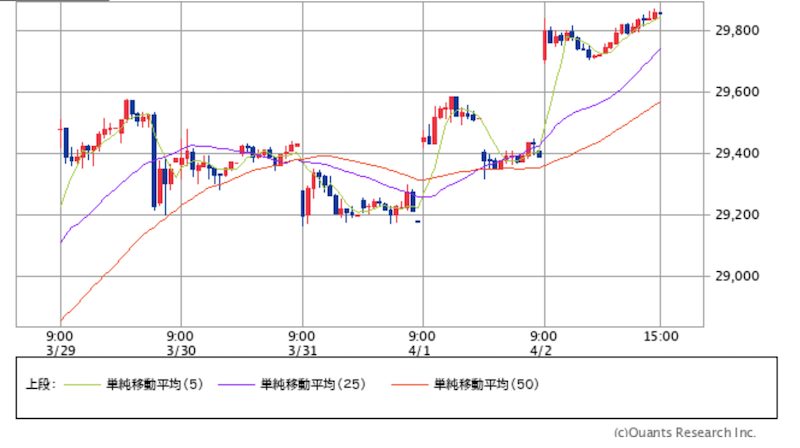Screen dimensions: 800x448
Task: Click the Quants Research Inc. copyright text
Action: (685, 433)
